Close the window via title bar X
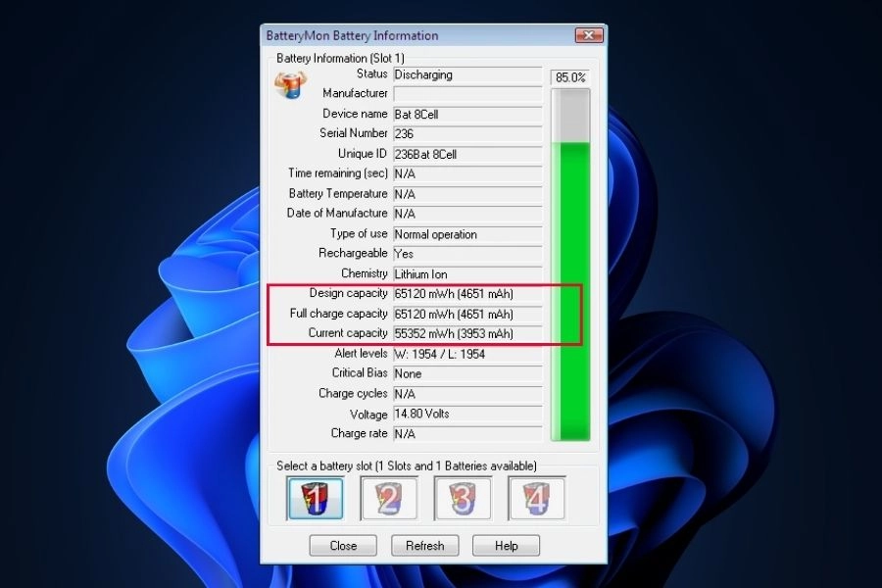 pos(589,35)
